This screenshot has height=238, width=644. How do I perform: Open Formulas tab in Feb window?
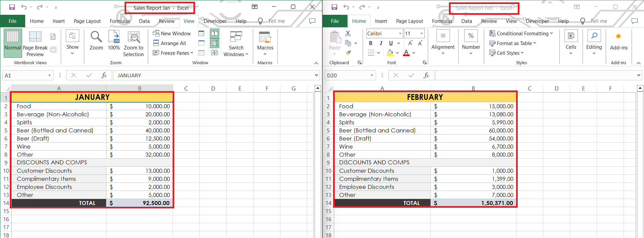coord(442,21)
